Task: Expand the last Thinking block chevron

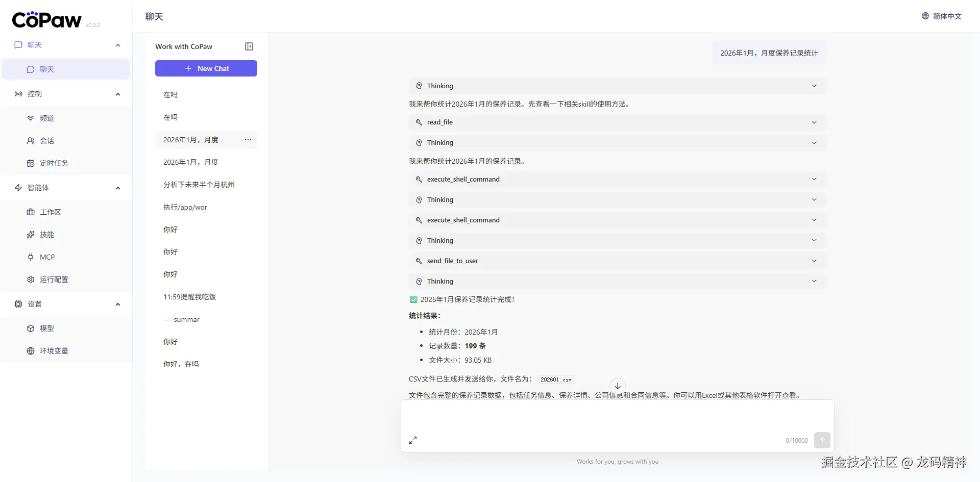Action: point(814,281)
